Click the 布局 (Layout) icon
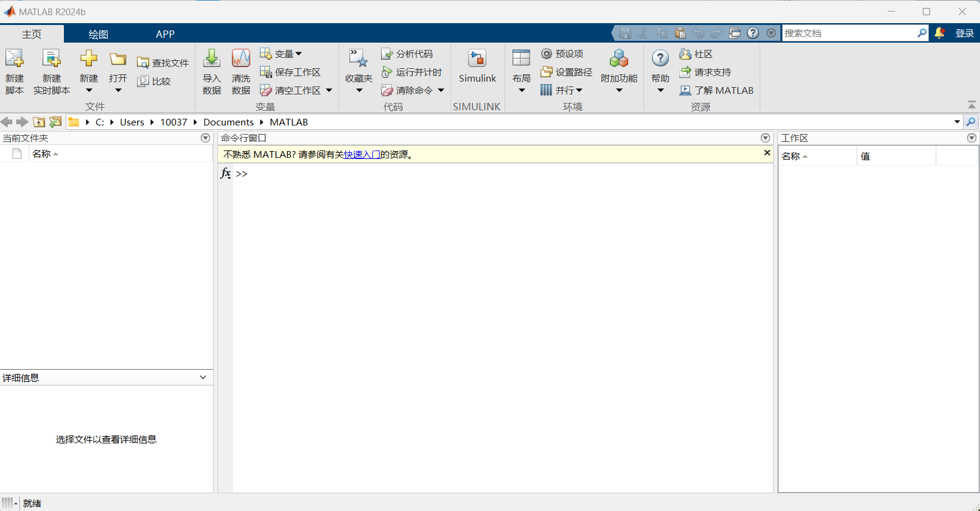This screenshot has height=511, width=980. click(521, 58)
